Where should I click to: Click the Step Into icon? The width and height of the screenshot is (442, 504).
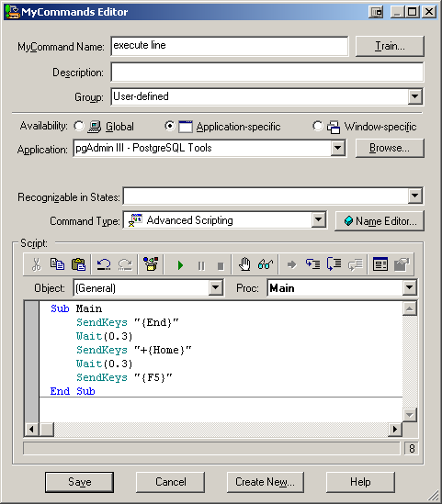coord(312,264)
